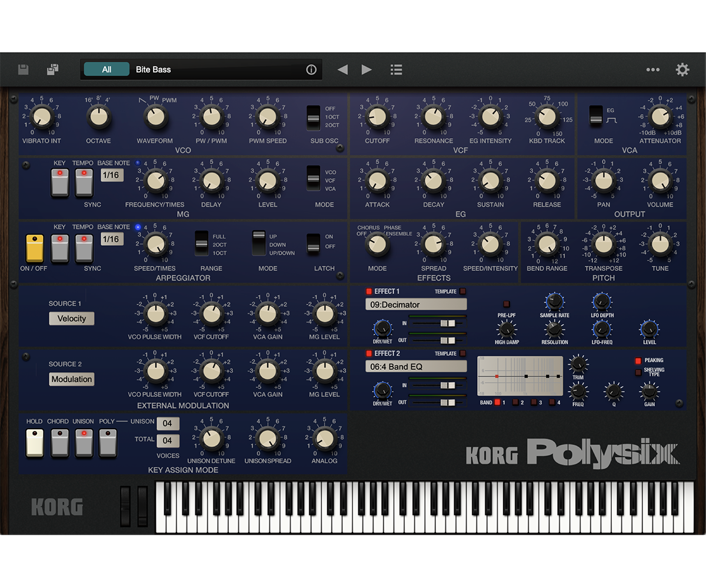706x588 pixels.
Task: Toggle the Arpeggiator ON/OFF yellow button
Action: tap(35, 248)
